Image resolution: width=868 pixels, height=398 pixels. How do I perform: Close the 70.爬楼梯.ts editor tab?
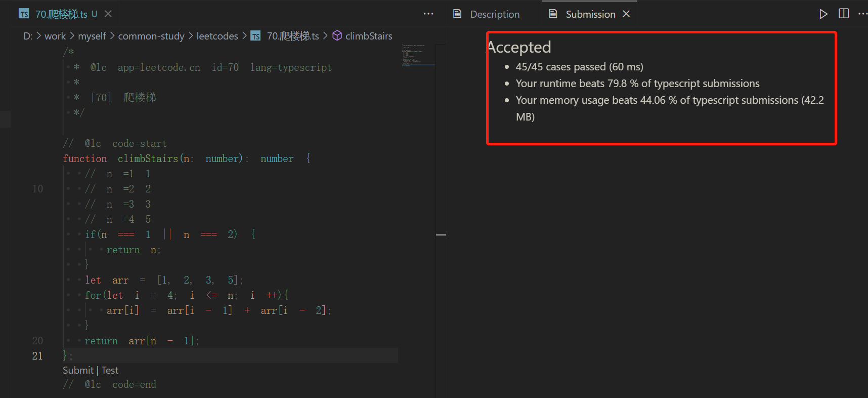(x=108, y=14)
